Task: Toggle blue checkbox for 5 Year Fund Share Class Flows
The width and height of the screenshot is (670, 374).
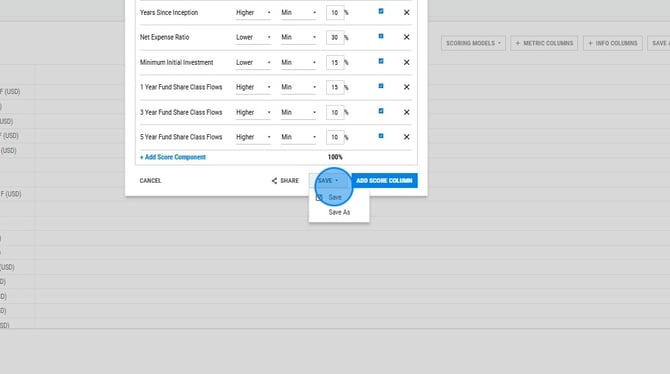Action: 381,136
